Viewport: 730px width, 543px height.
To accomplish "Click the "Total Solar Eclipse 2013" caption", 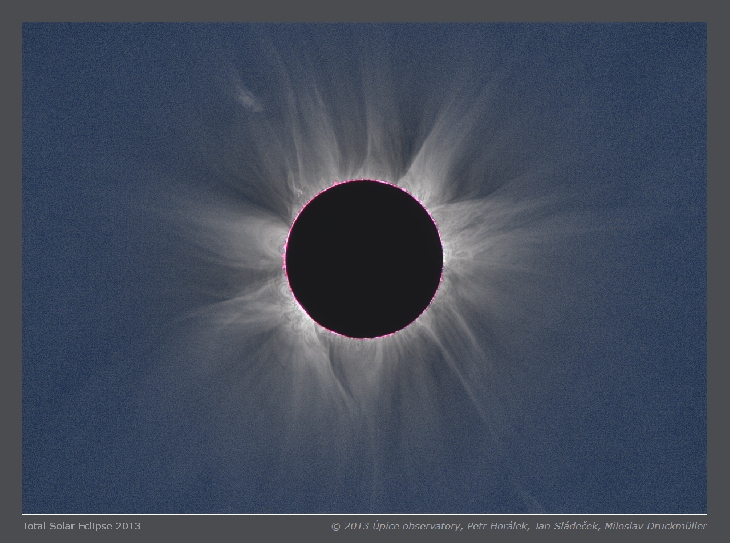I will tap(81, 526).
